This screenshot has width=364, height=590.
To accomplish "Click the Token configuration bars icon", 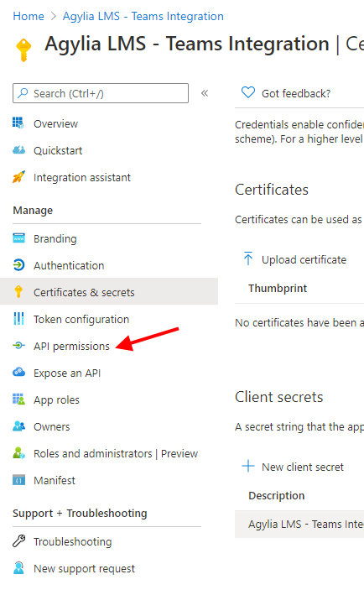I will click(x=18, y=319).
